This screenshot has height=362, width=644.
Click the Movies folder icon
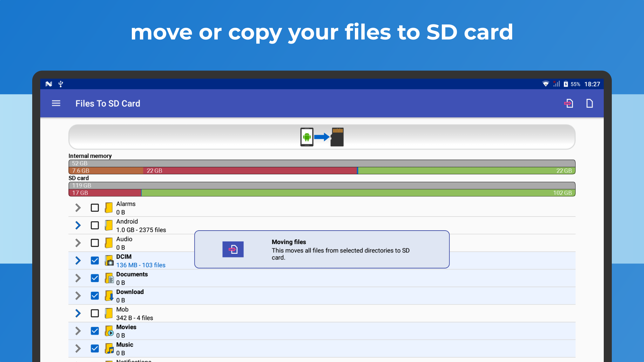(x=109, y=331)
